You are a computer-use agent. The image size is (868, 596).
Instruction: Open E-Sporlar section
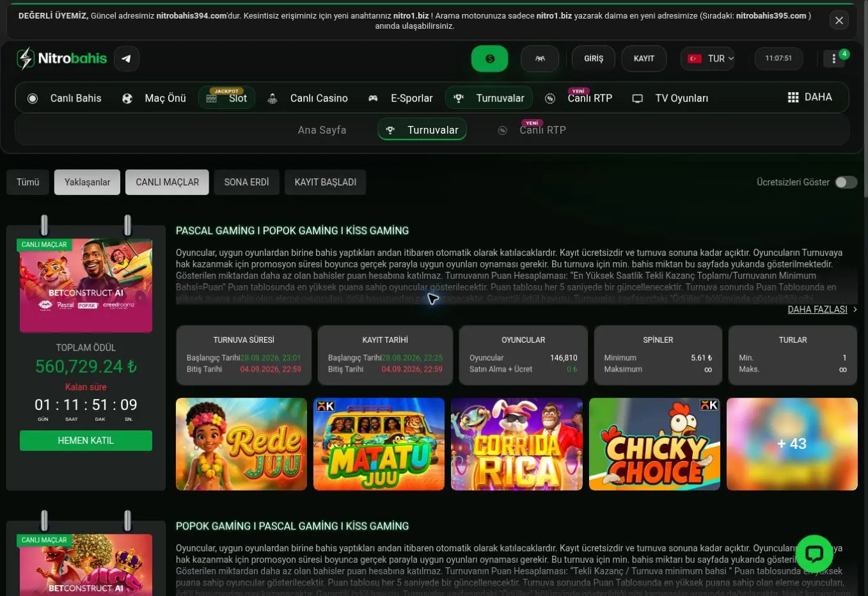[400, 98]
